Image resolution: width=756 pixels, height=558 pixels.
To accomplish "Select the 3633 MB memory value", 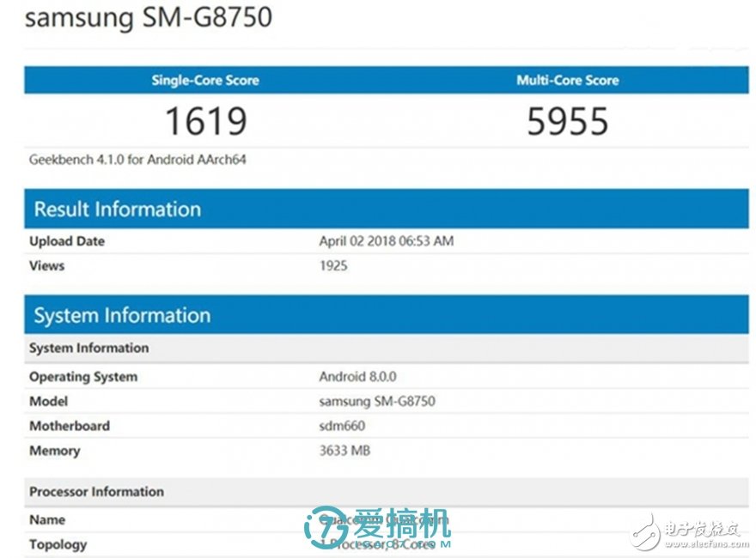I will coord(344,451).
